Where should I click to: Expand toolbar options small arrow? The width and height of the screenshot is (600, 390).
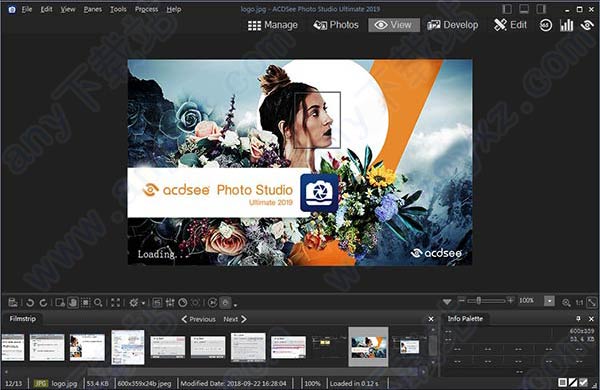click(x=235, y=305)
